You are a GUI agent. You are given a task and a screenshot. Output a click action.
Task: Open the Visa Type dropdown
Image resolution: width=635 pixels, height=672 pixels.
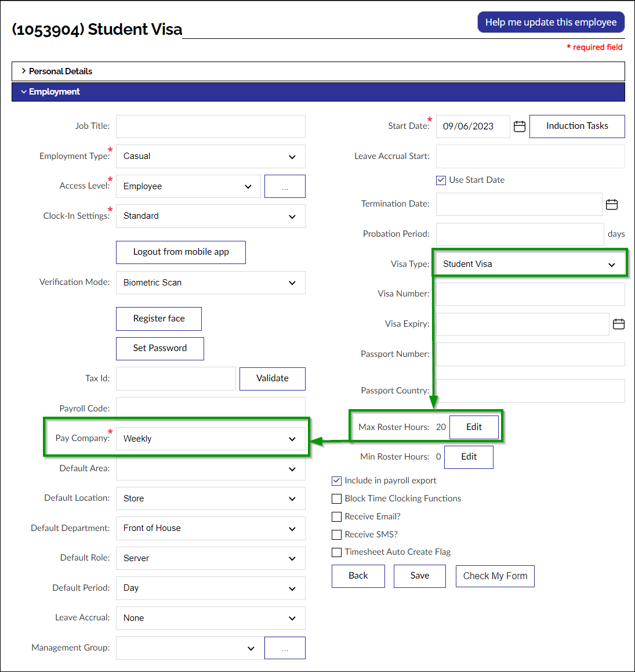[529, 264]
